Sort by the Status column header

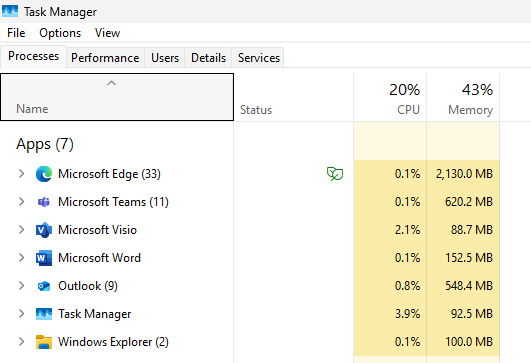294,97
